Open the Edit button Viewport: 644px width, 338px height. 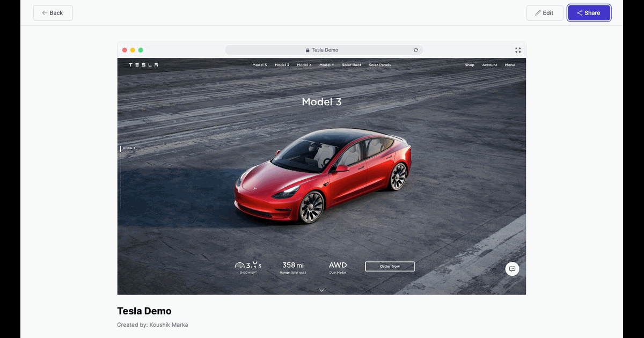coord(545,13)
